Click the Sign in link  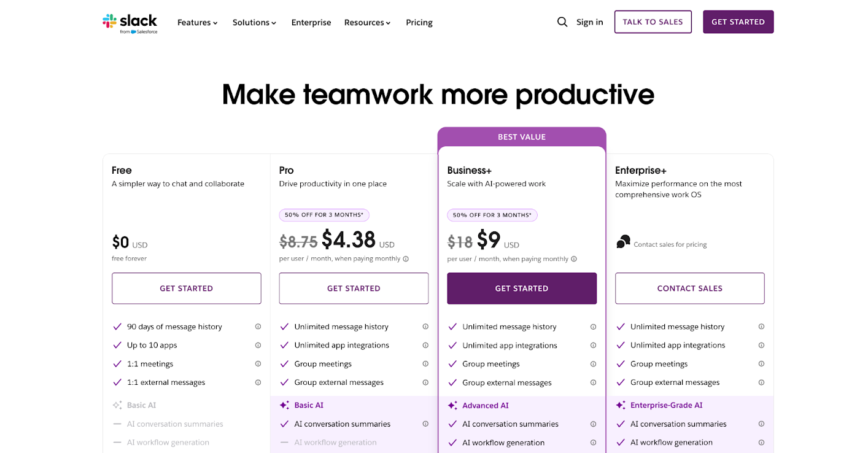coord(589,22)
